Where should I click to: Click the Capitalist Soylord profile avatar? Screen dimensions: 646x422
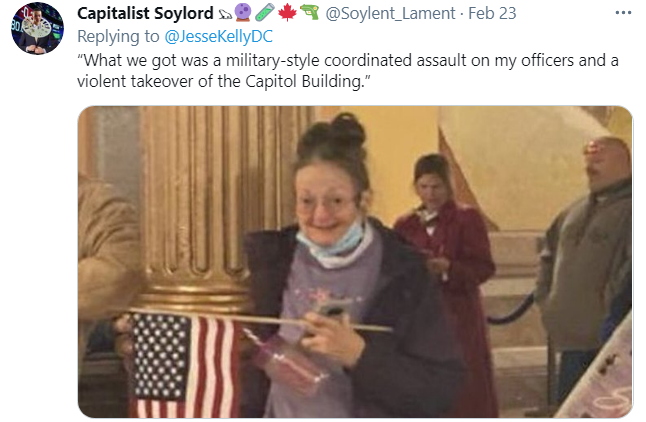click(37, 28)
